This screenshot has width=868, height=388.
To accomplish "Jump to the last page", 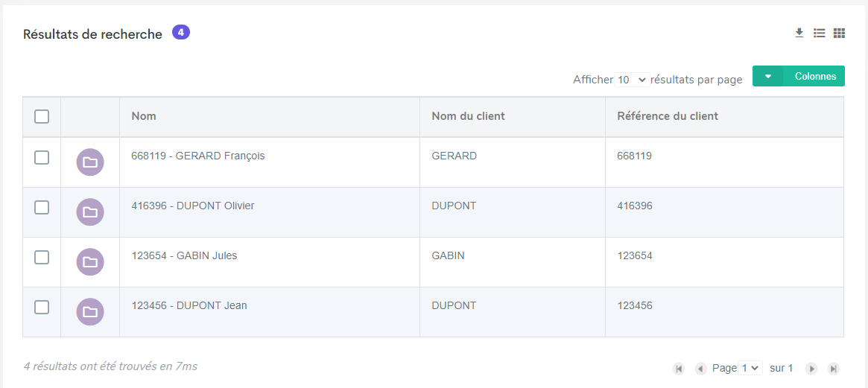I will [x=834, y=369].
